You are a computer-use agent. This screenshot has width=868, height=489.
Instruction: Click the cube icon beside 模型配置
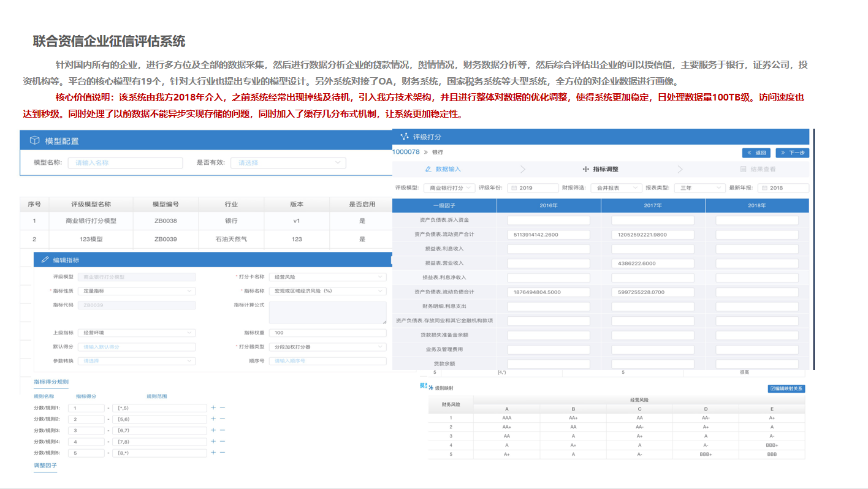point(35,141)
